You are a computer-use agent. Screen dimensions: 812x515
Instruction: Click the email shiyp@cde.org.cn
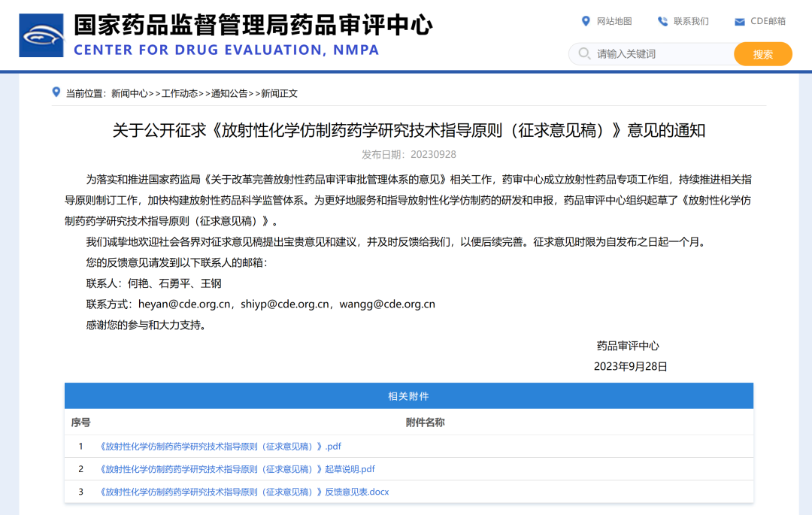click(285, 304)
